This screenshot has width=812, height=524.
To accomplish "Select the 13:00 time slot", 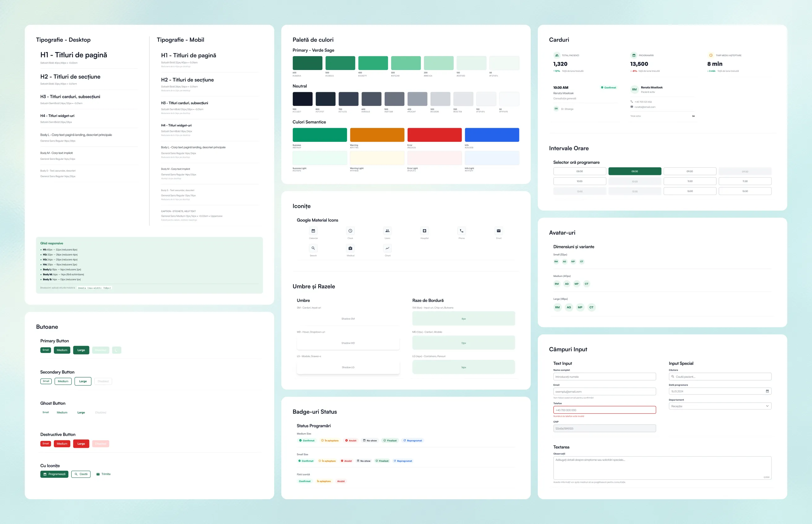I will (x=690, y=191).
